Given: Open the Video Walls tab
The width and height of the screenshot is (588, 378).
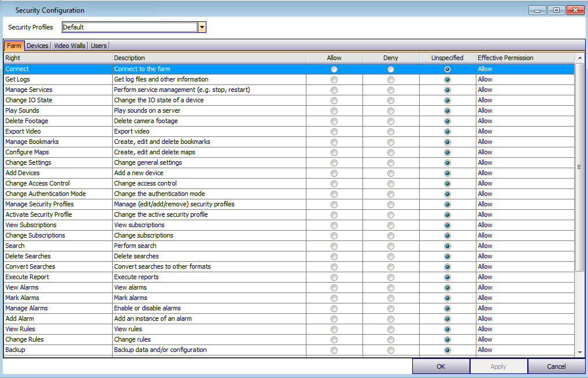Looking at the screenshot, I should (x=69, y=46).
